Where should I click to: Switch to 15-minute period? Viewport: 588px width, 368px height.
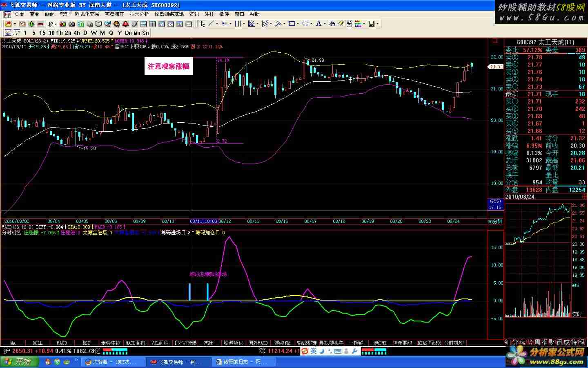tap(42, 33)
